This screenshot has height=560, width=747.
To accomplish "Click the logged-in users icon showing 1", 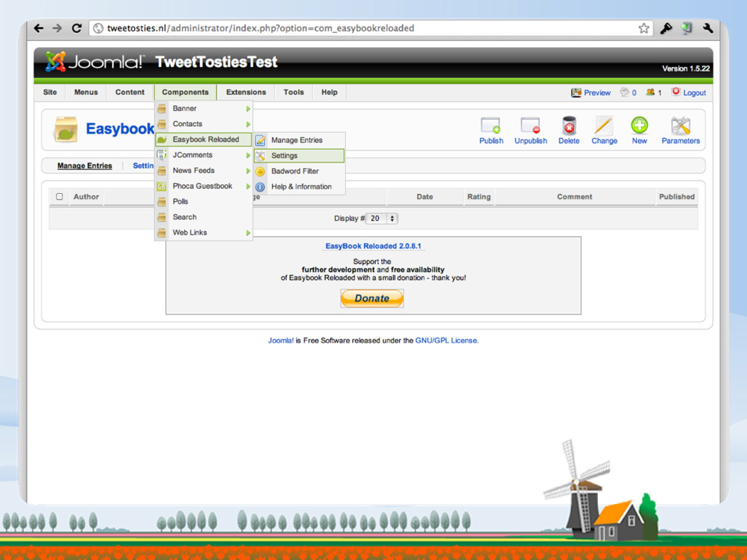I will coord(650,92).
